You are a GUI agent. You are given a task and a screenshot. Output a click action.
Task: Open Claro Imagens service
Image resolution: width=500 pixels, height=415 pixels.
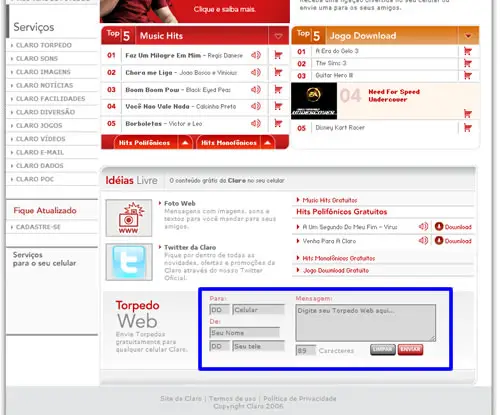pyautogui.click(x=43, y=72)
